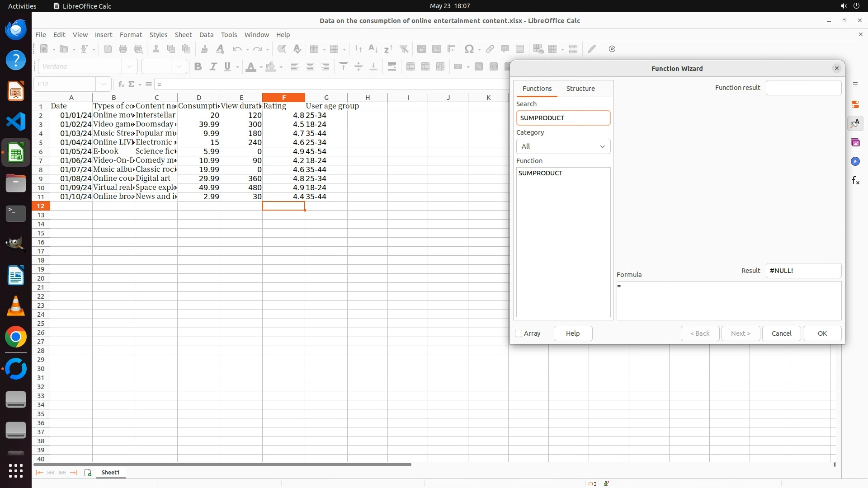Open the Navigator sidebar panel
The image size is (868, 488).
point(855,161)
